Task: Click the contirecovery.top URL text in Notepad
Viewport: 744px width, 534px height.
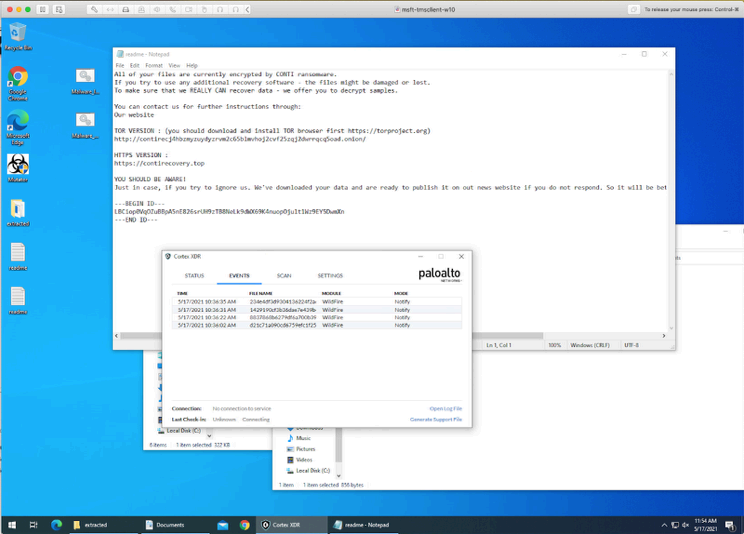Action: coord(159,163)
